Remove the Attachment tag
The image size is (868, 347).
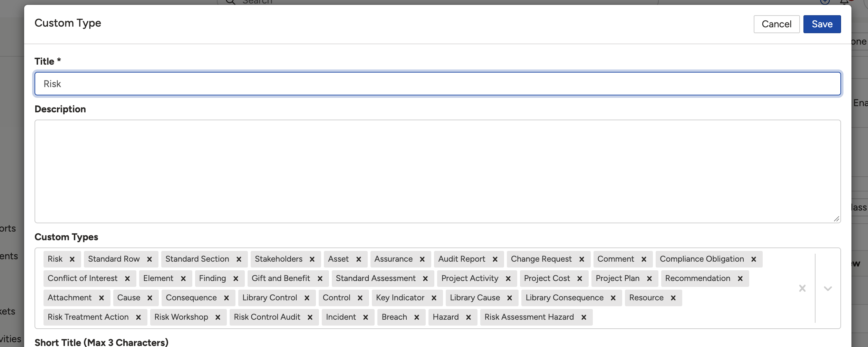102,298
